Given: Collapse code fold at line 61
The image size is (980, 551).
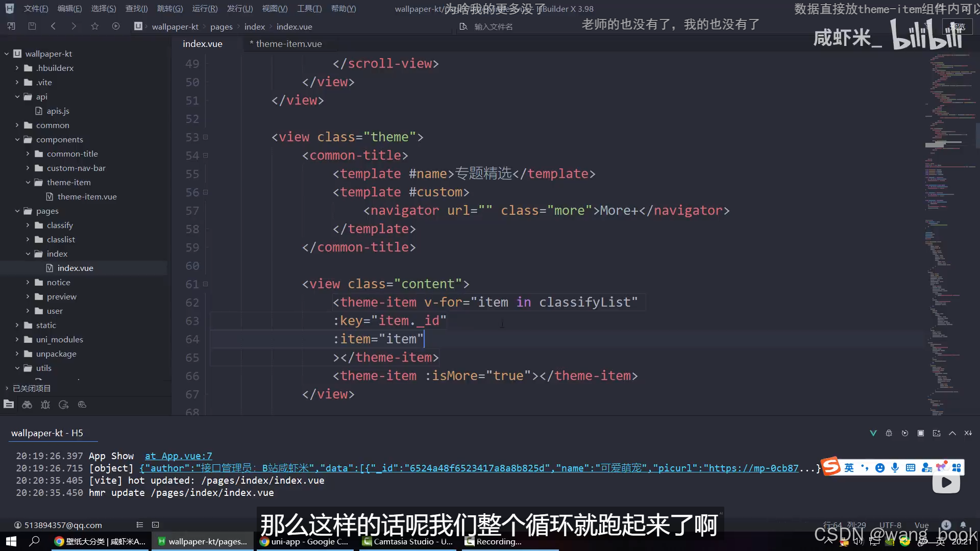Looking at the screenshot, I should click(205, 284).
